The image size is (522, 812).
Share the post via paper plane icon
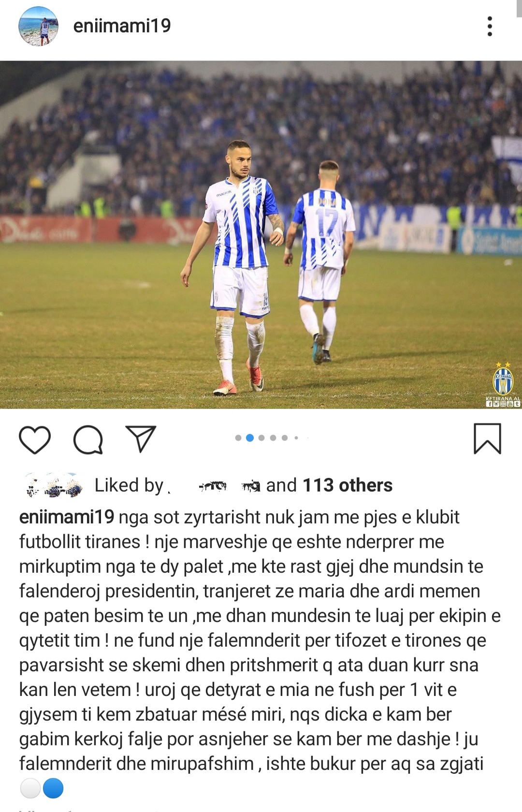click(x=141, y=438)
